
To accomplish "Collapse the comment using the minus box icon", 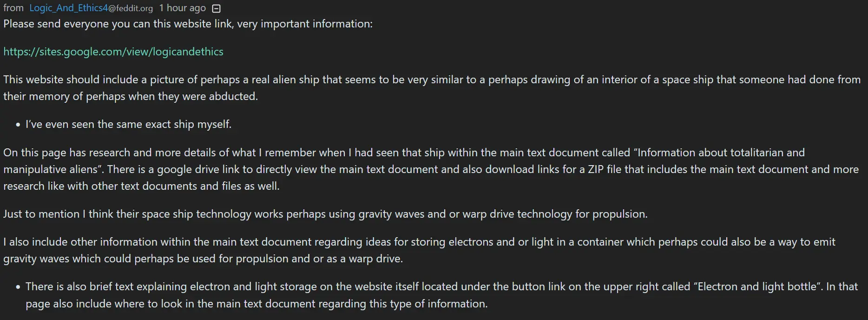I will tap(216, 8).
